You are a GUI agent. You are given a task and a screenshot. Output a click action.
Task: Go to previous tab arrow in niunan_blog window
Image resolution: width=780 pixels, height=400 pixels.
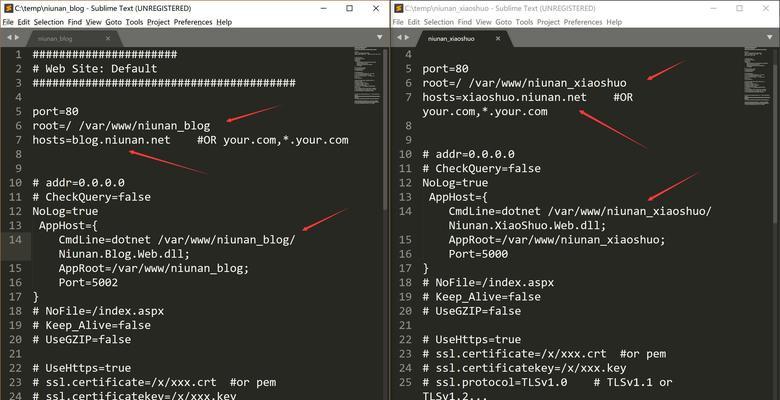(9, 37)
